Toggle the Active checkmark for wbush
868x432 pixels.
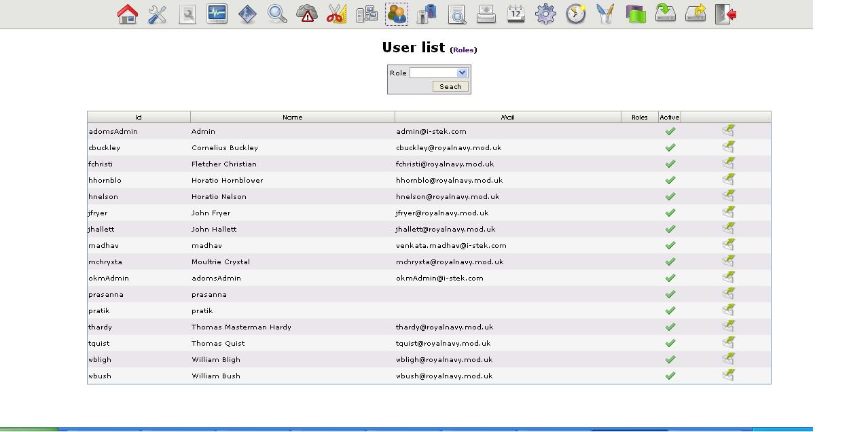click(670, 375)
